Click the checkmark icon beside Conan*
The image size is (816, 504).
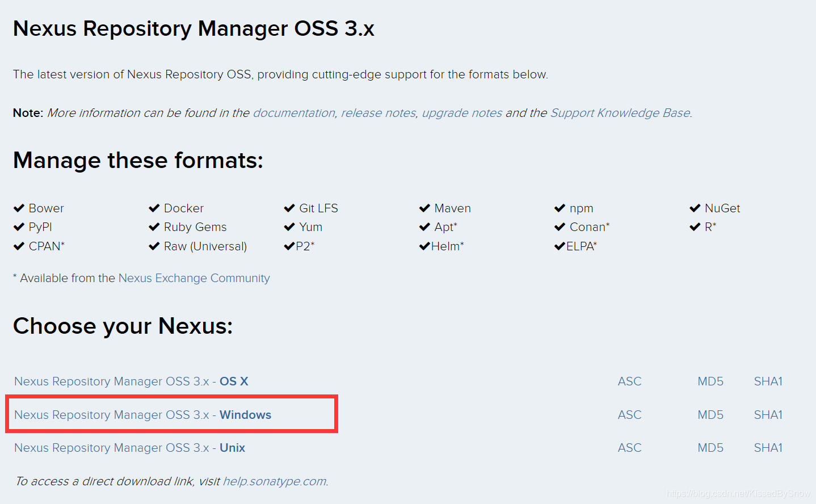pyautogui.click(x=560, y=227)
